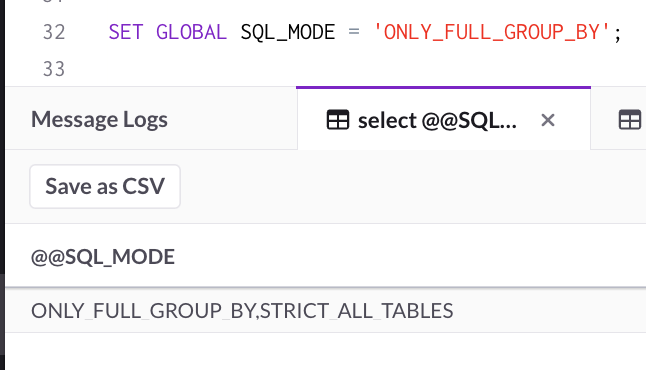Click the Save as CSV button
The width and height of the screenshot is (646, 370).
[x=105, y=186]
